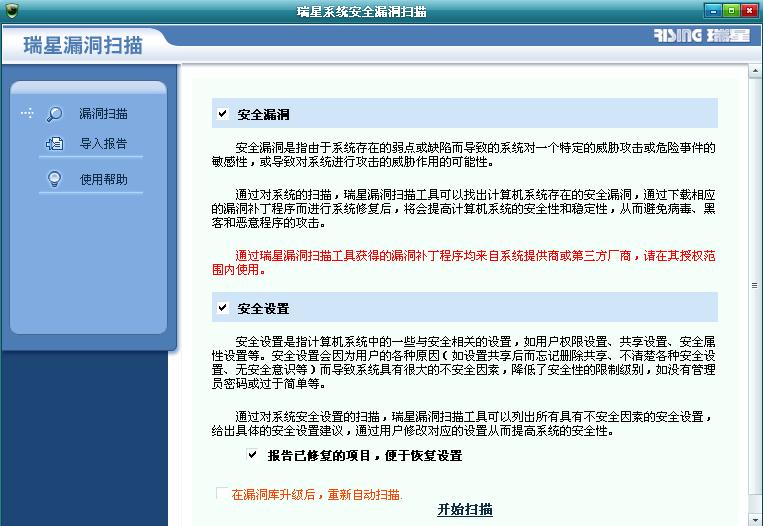The width and height of the screenshot is (763, 526).
Task: Click the 安全漏洞 section heading text
Action: pyautogui.click(x=263, y=114)
